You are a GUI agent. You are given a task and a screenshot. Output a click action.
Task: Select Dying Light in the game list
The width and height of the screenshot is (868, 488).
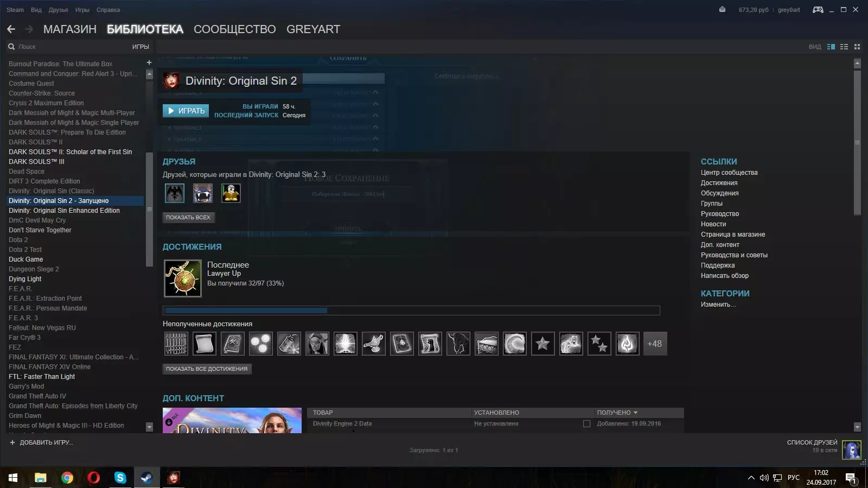click(25, 279)
